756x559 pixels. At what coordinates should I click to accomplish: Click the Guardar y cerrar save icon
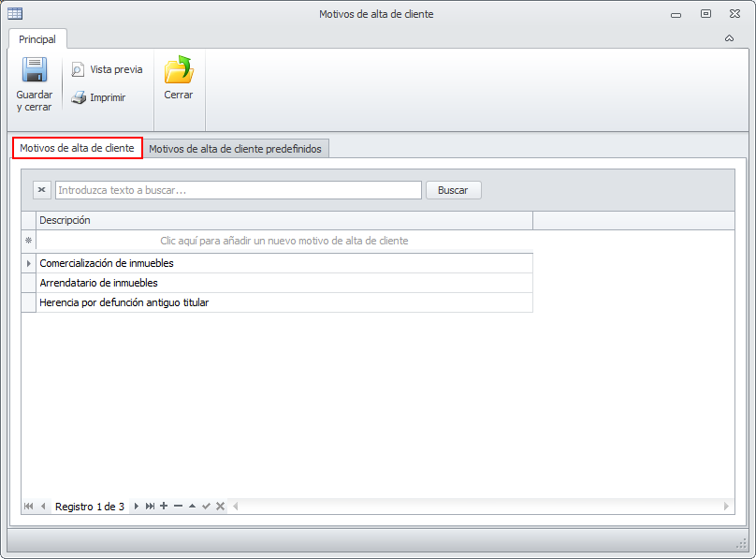[x=35, y=70]
